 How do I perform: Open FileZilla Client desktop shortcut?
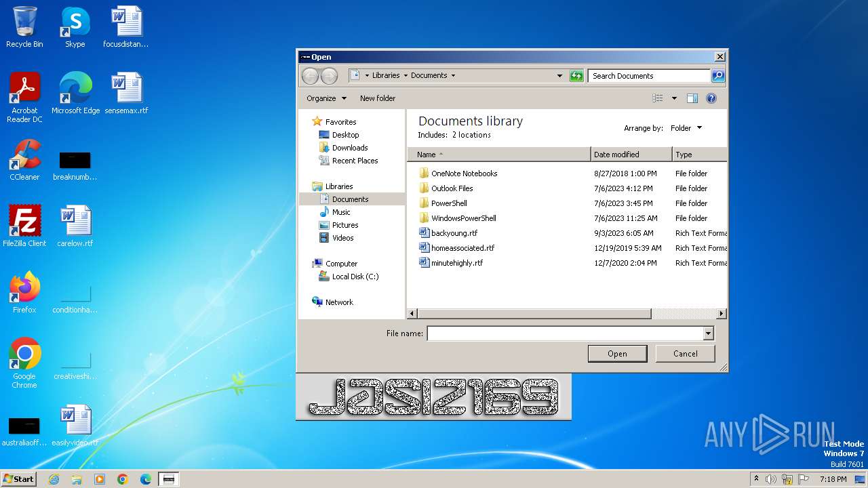(x=24, y=226)
